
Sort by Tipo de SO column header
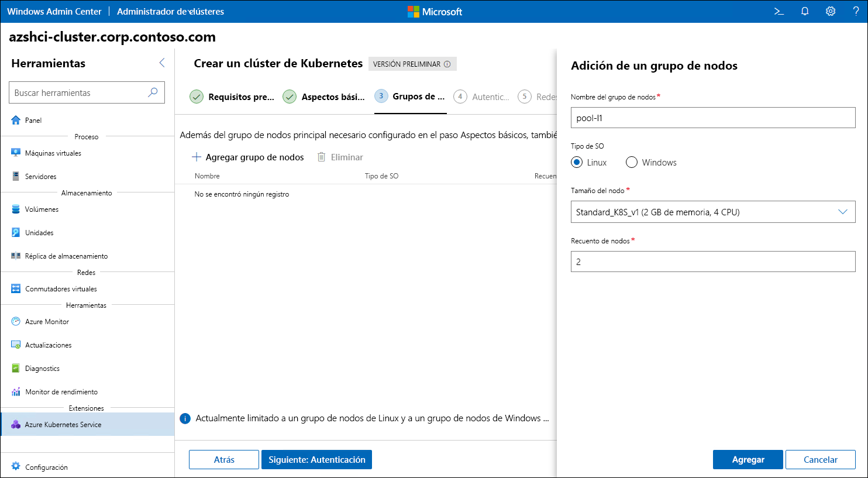click(381, 176)
